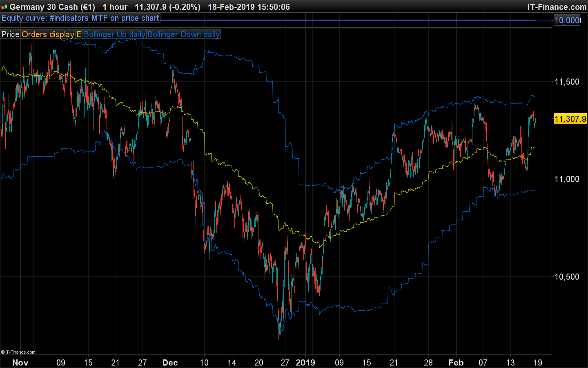588x368 pixels.
Task: Click the 11,307.9 (-0.20%) quote in the title bar
Action: [x=167, y=7]
